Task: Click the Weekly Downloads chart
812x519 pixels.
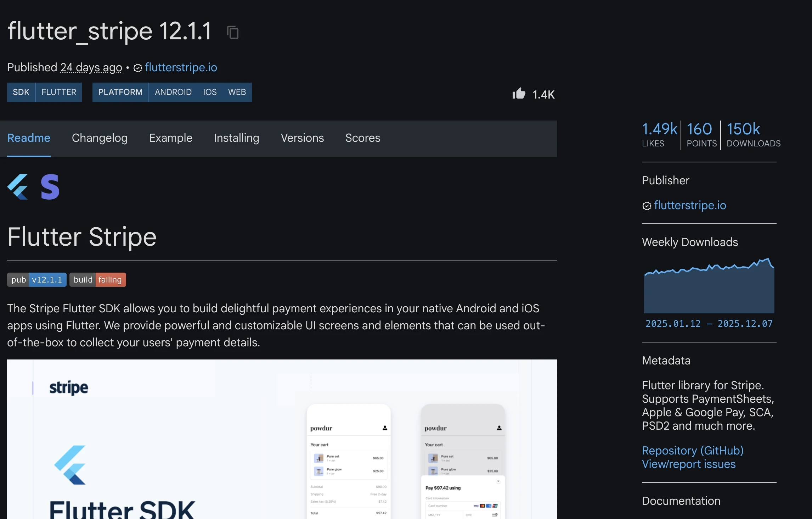Action: pyautogui.click(x=709, y=287)
